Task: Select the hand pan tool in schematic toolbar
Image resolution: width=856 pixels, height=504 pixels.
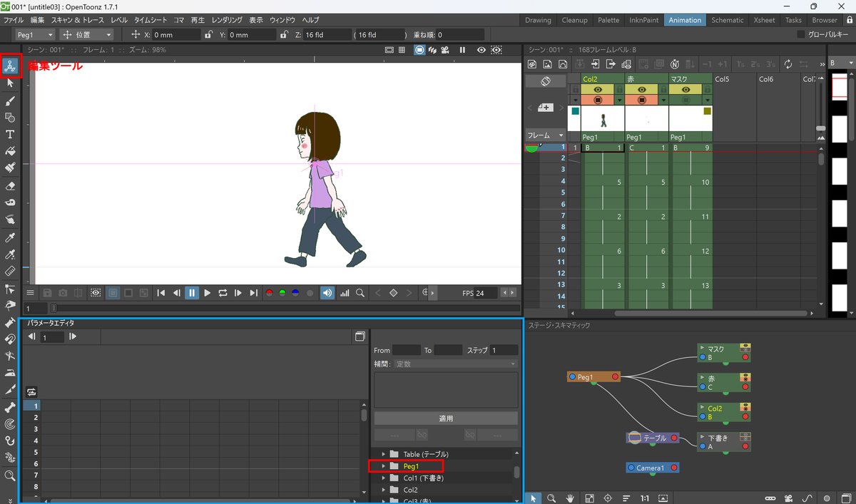Action: pyautogui.click(x=571, y=498)
